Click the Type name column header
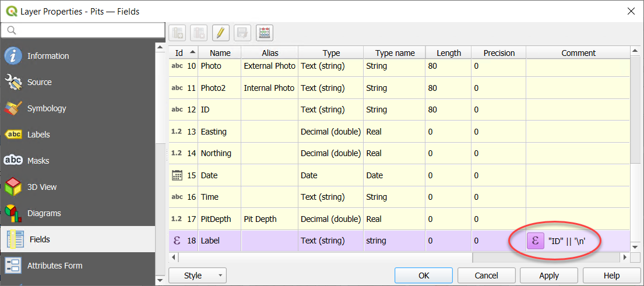 pos(395,53)
